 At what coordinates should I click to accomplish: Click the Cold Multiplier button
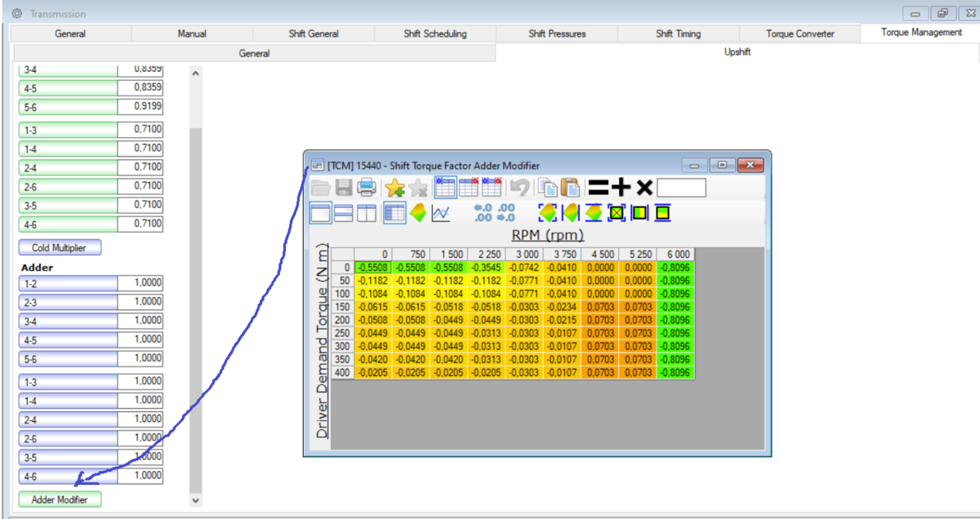[60, 247]
